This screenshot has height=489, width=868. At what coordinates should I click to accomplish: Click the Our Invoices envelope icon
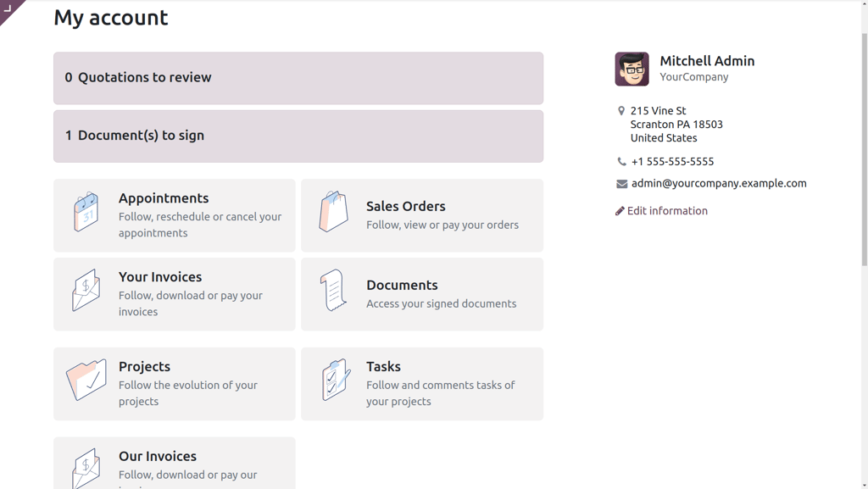click(86, 468)
